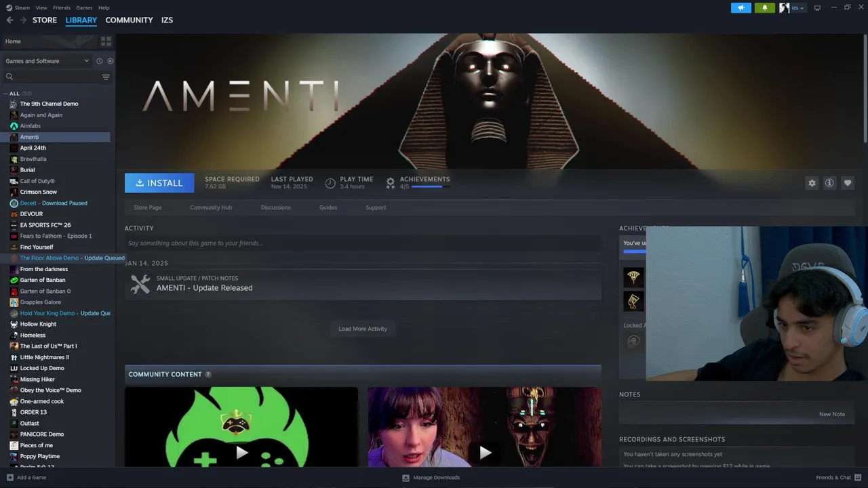
Task: Click Load More Activity
Action: (363, 329)
